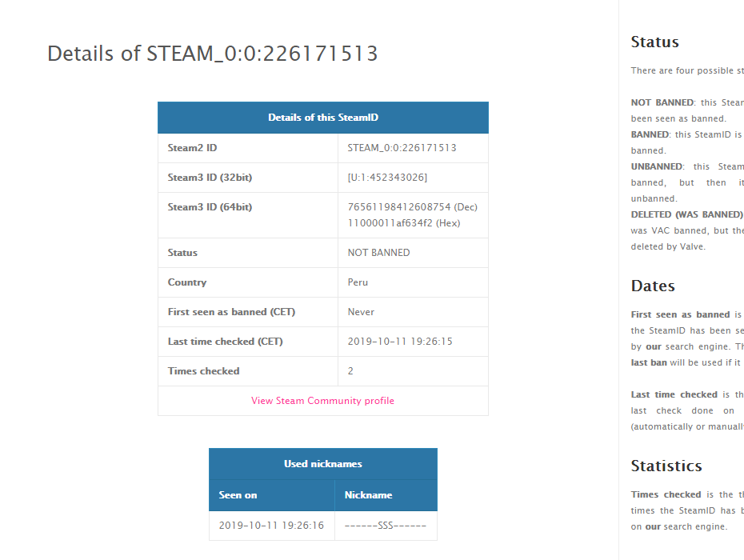Image resolution: width=744 pixels, height=560 pixels.
Task: Click the Dates heading in the sidebar
Action: pos(653,286)
